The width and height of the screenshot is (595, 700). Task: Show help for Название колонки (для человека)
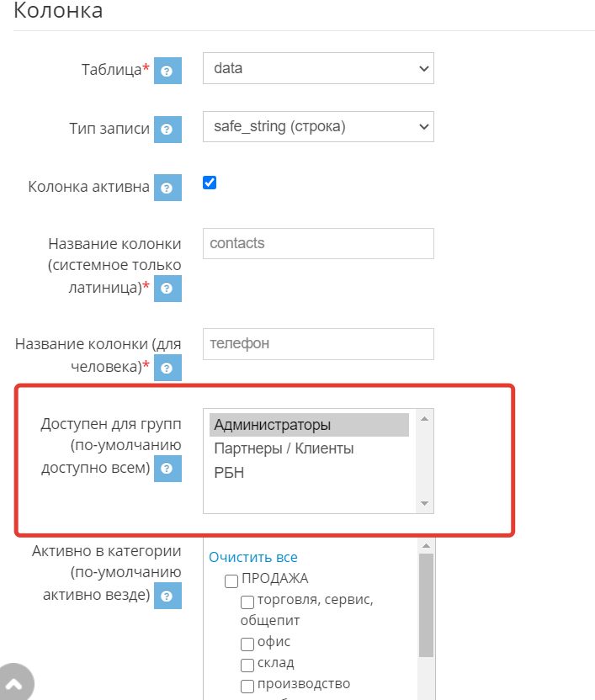167,368
